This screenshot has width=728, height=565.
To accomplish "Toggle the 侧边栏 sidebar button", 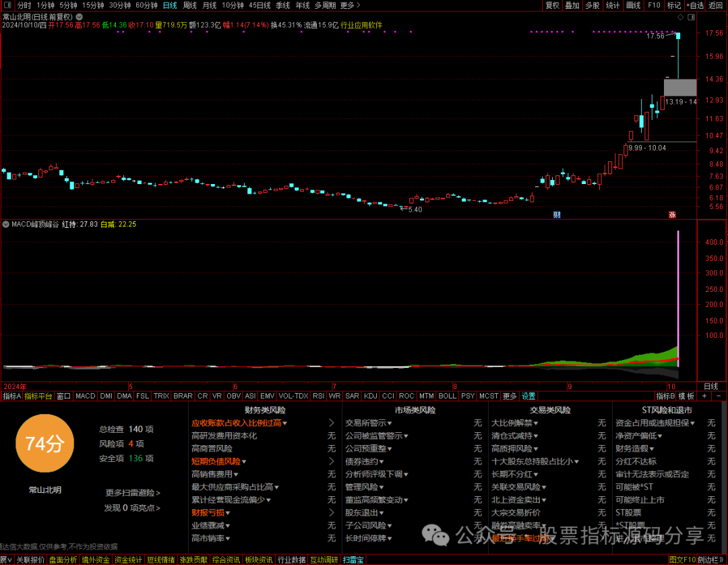I will [x=710, y=560].
